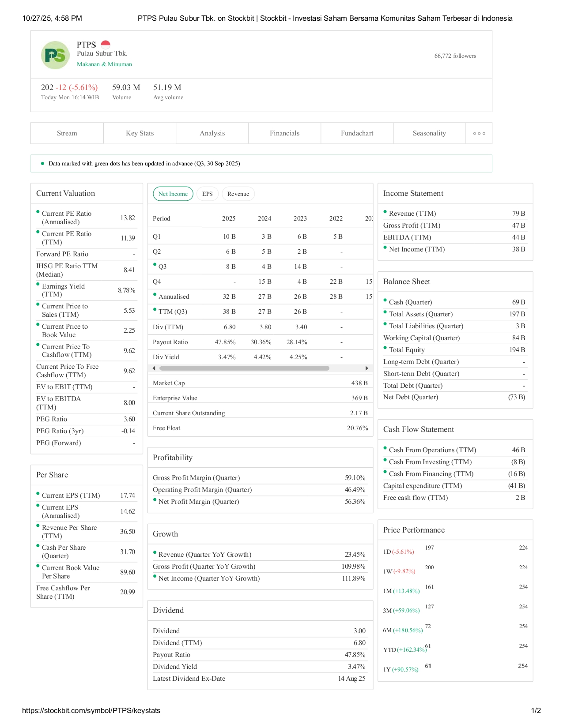Click the Total Liabilities (Quarter) row
This screenshot has height=728, width=563.
click(x=455, y=326)
